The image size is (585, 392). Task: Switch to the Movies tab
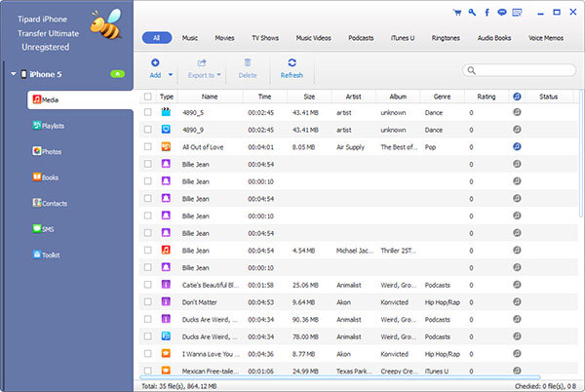pos(224,38)
